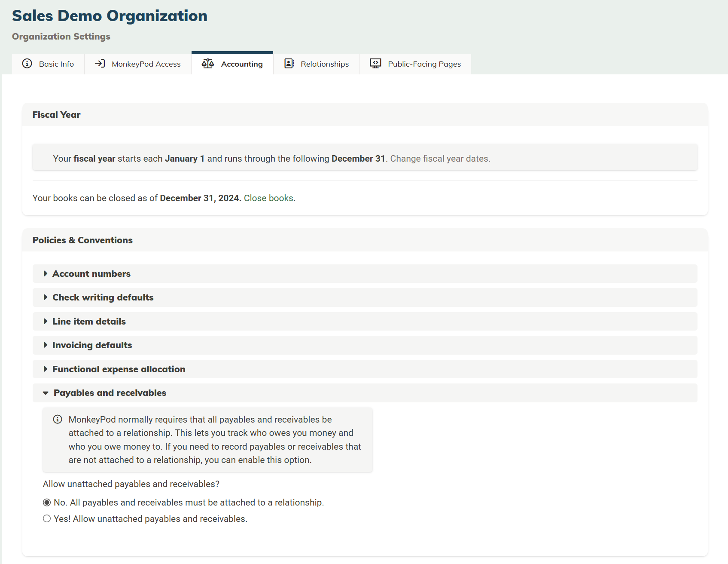The width and height of the screenshot is (728, 564).
Task: Click the sign-in arrow icon for MonkeyPod Access
Action: (100, 64)
